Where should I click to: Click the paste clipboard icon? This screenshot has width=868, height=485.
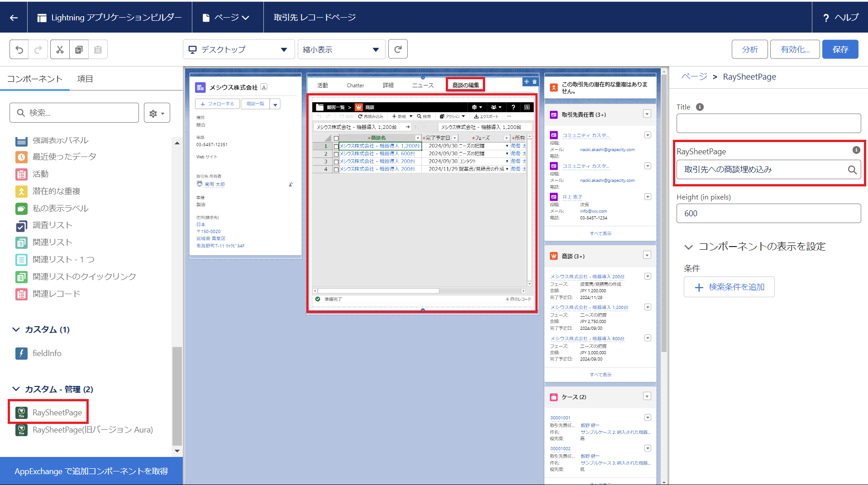click(98, 49)
